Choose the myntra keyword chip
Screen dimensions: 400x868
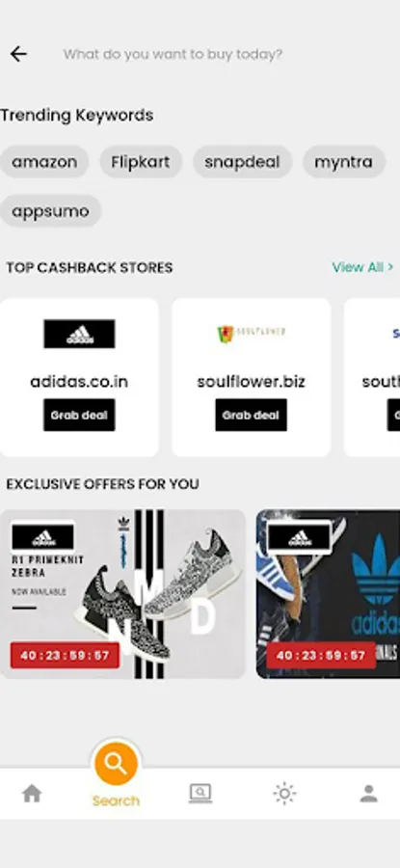coord(343,162)
